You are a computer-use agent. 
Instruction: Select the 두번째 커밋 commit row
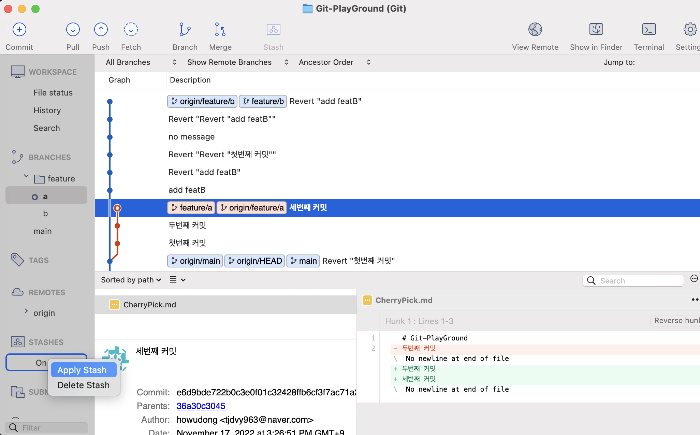click(397, 225)
